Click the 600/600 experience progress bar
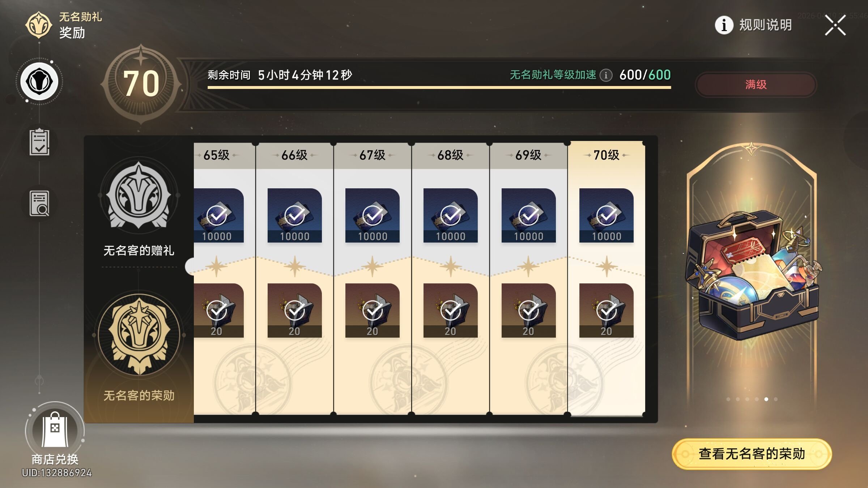 click(x=439, y=87)
